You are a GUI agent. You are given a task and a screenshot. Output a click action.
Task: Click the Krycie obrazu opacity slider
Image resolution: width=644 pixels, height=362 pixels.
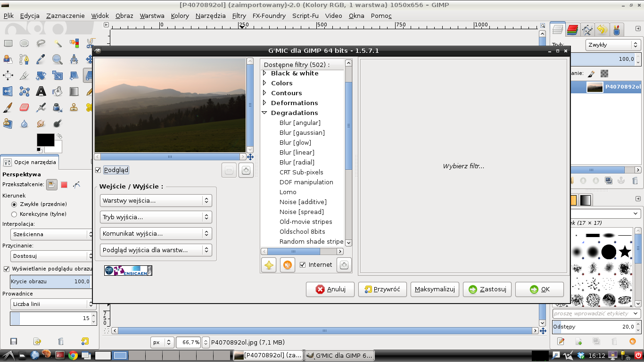click(50, 281)
